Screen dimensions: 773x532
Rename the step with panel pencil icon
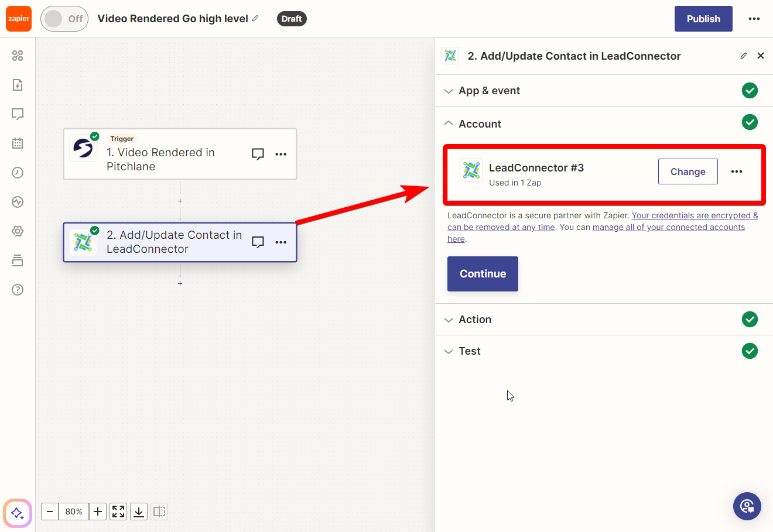pos(744,56)
